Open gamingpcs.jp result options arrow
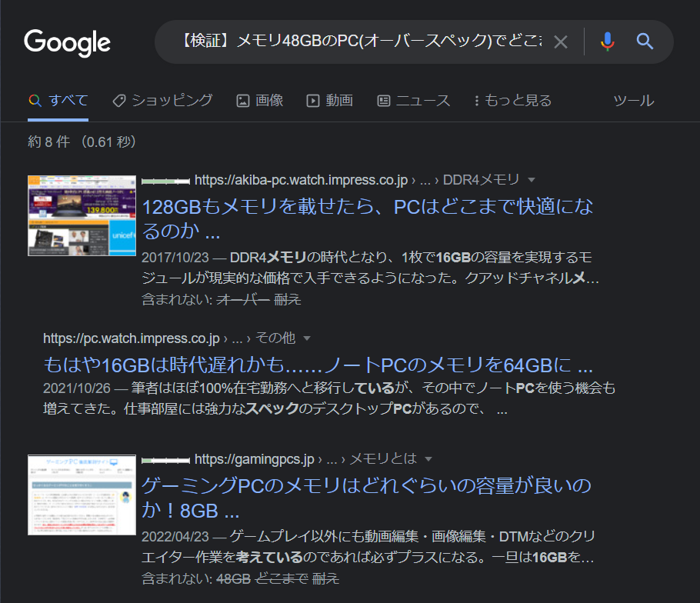Image resolution: width=700 pixels, height=603 pixels. [428, 459]
